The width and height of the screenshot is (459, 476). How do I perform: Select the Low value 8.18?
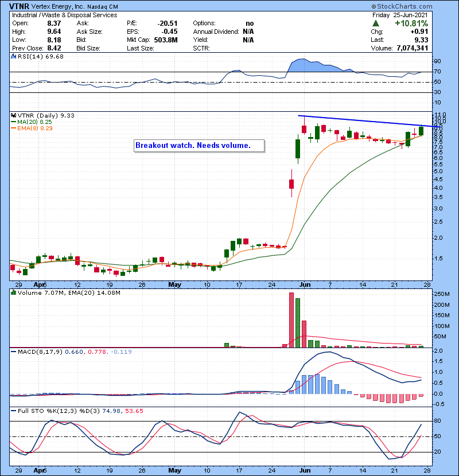(x=54, y=40)
